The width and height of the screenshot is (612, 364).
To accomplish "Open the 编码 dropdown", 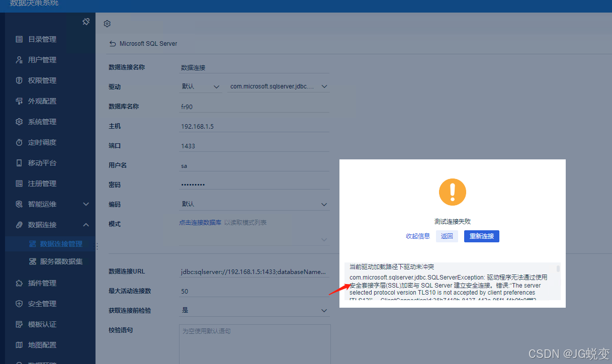I will pos(254,204).
